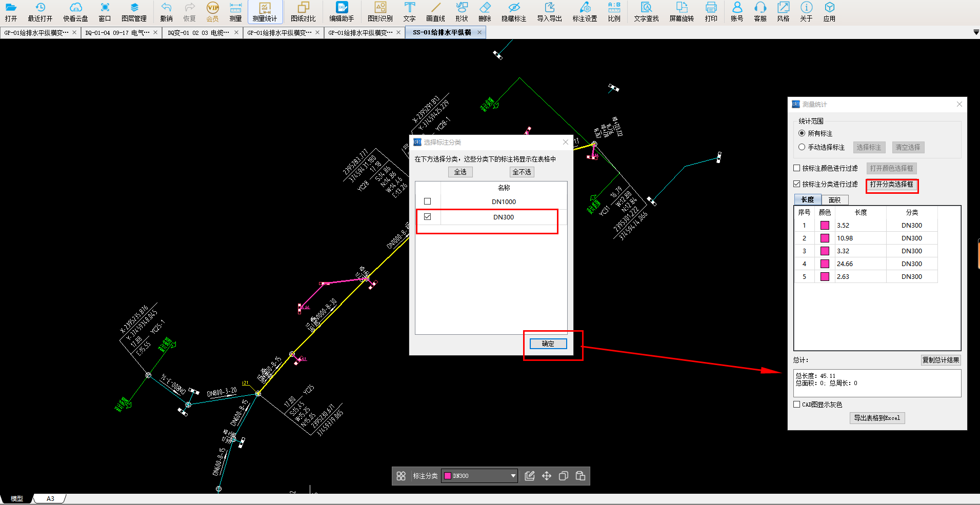980x505 pixels.
Task: Check the DN1000 category checkbox
Action: tap(428, 201)
